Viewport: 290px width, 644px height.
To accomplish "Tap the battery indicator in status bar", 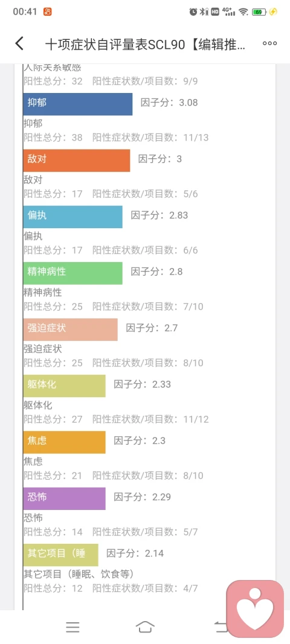I will (259, 12).
